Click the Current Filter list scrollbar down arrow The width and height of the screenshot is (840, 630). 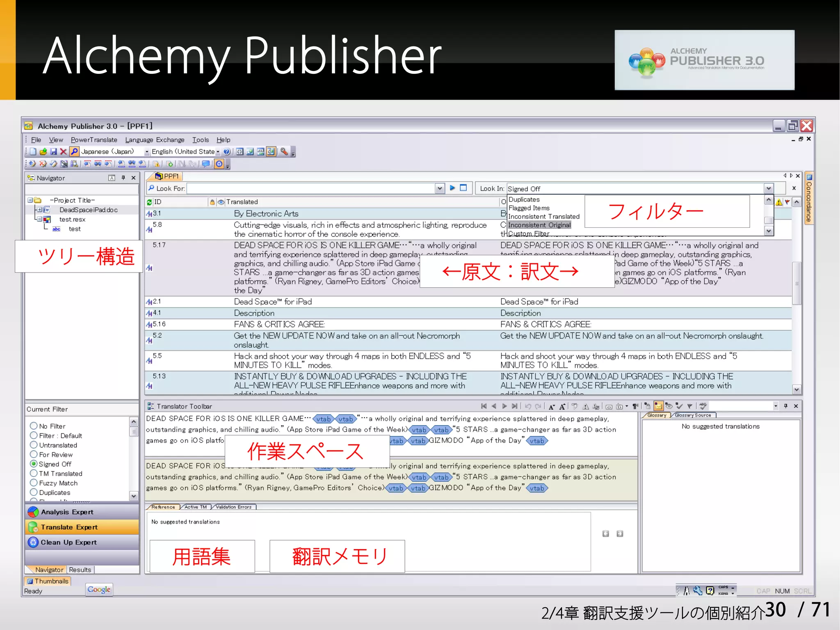tap(134, 496)
